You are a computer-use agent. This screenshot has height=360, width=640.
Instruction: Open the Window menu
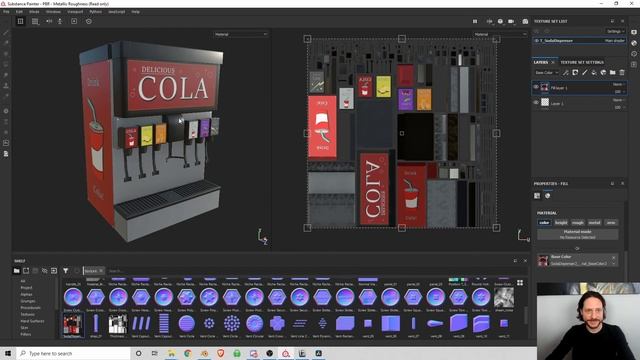point(53,12)
